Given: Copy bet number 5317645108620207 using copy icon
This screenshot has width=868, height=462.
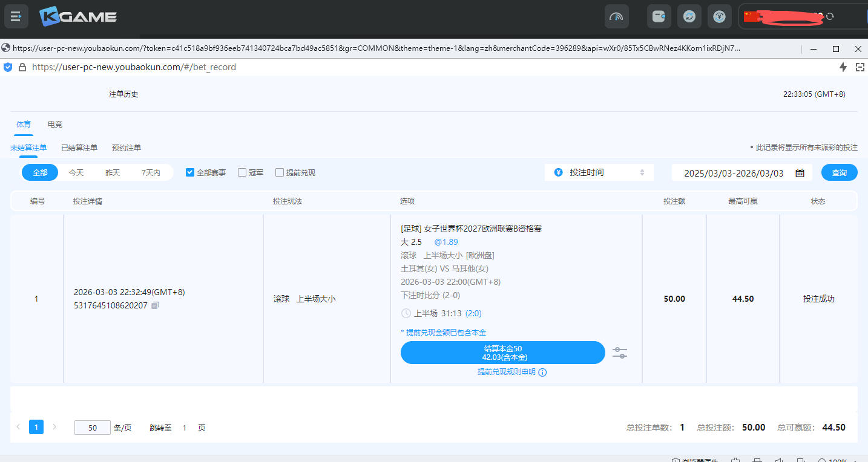Looking at the screenshot, I should click(x=155, y=305).
